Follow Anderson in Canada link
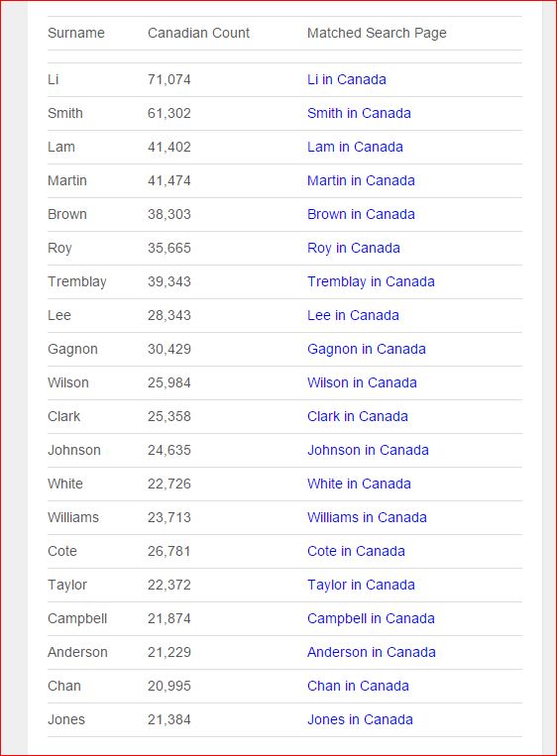Viewport: 557px width, 756px height. tap(372, 652)
